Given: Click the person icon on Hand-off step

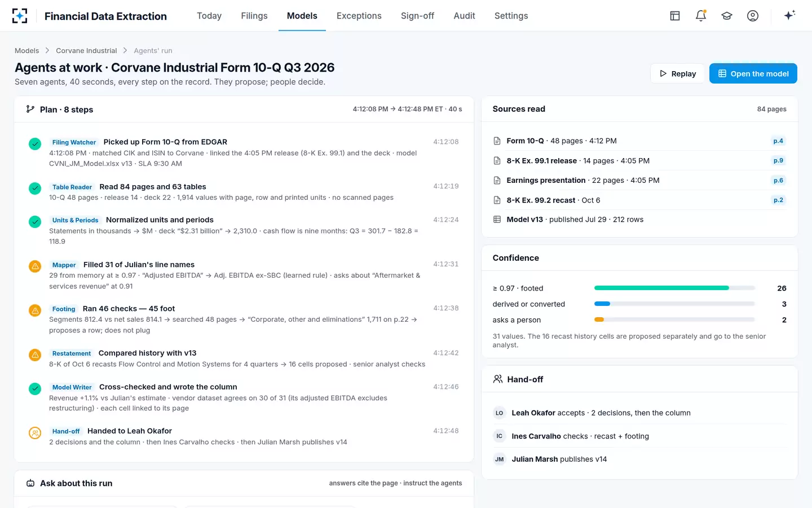Looking at the screenshot, I should click(35, 433).
